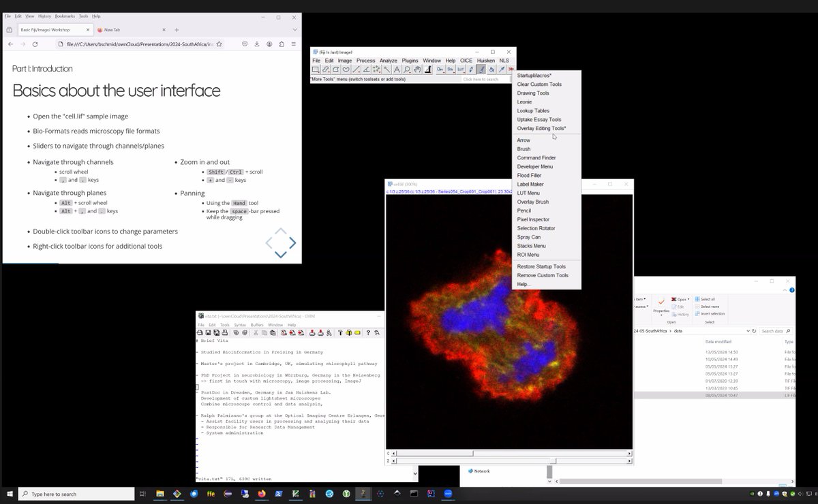
Task: Select the Polygon selection tool in Fiji
Action: coord(336,69)
